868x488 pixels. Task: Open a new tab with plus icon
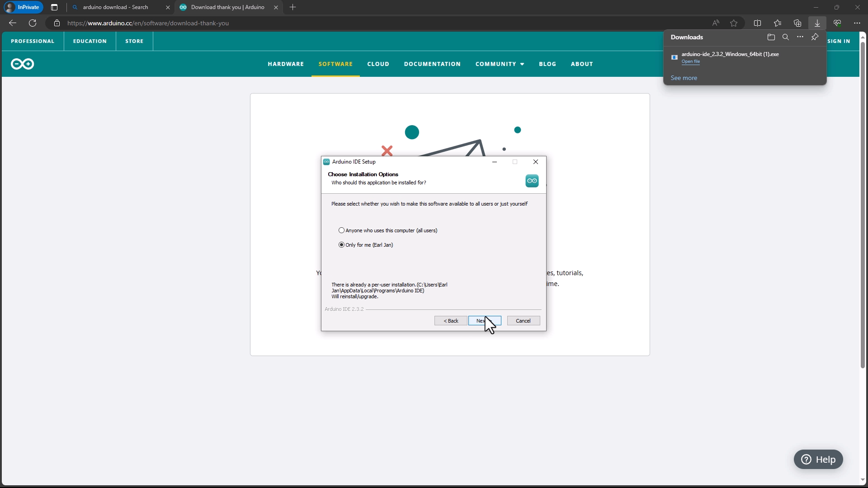tap(293, 7)
